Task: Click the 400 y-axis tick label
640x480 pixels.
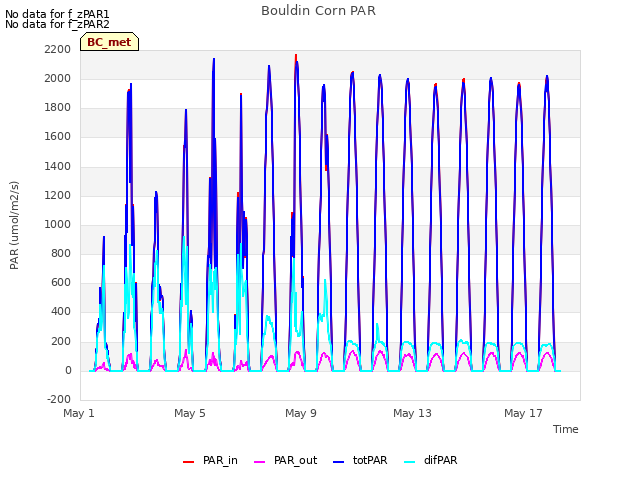Action: pos(61,312)
